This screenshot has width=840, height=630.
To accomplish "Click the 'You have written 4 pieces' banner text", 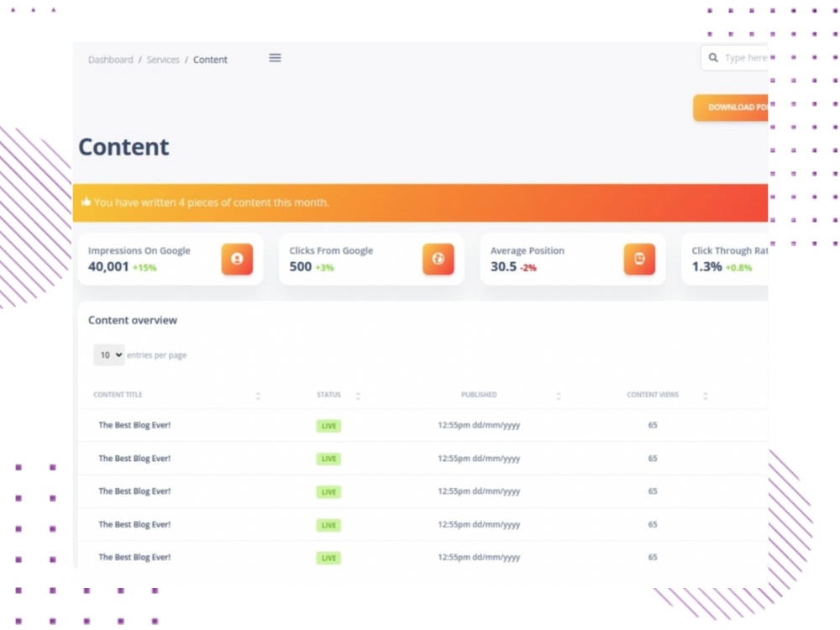I will point(212,202).
